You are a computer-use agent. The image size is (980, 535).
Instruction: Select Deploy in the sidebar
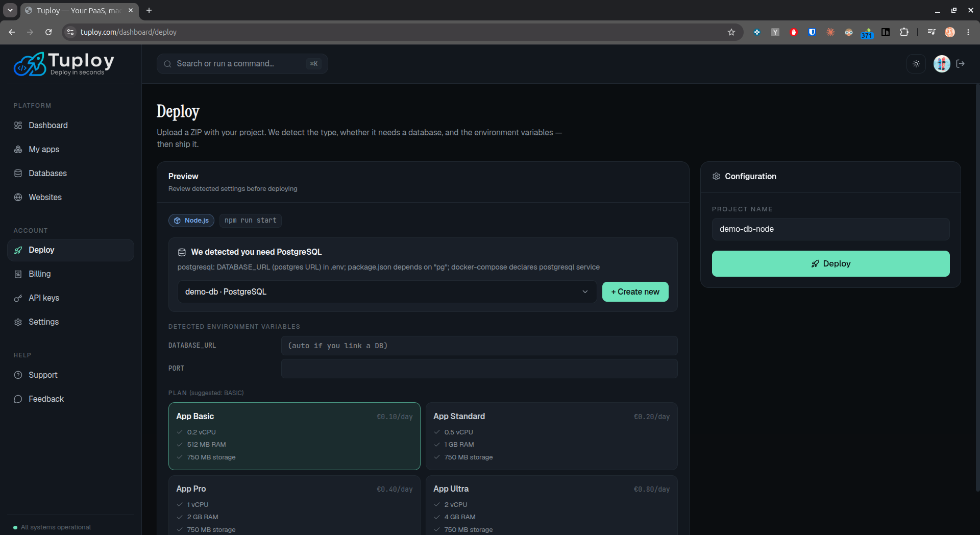click(70, 250)
